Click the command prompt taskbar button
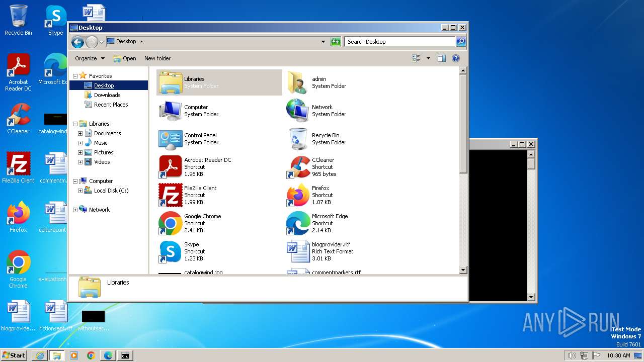Viewport: 644px width, 362px height. [125, 355]
